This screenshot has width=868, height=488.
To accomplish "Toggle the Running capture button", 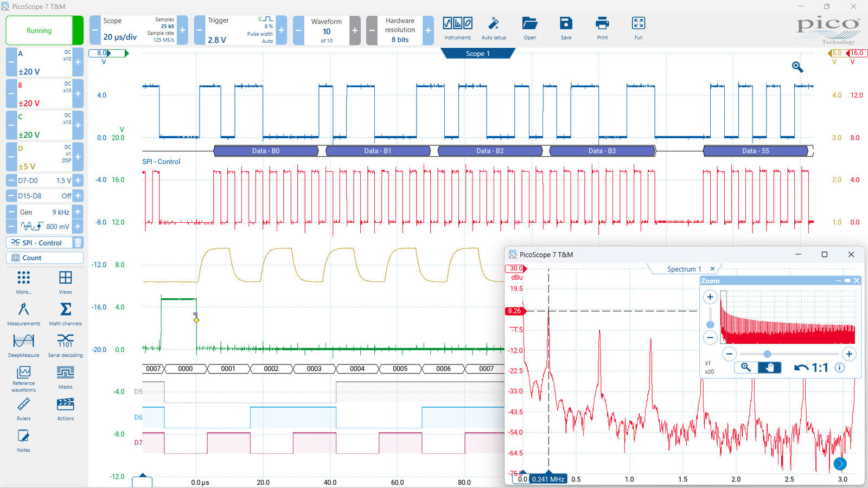I will click(44, 30).
